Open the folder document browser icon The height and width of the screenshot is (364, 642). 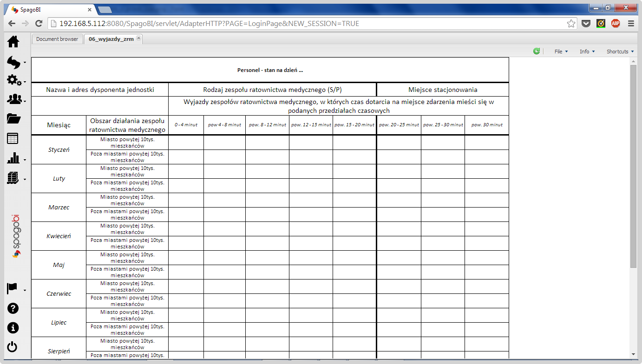coord(14,119)
